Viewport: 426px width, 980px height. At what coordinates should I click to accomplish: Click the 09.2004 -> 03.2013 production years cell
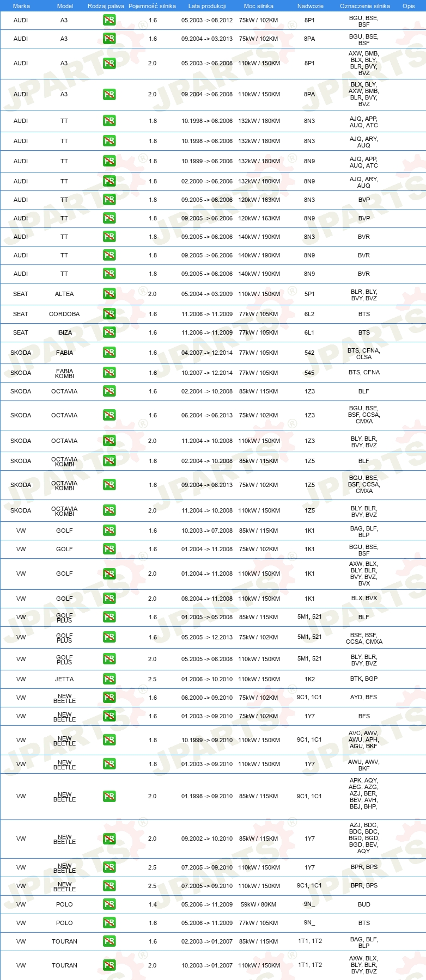click(x=207, y=39)
